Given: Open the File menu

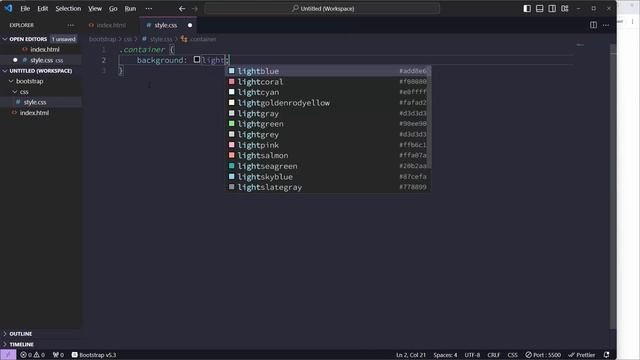Looking at the screenshot, I should point(25,9).
